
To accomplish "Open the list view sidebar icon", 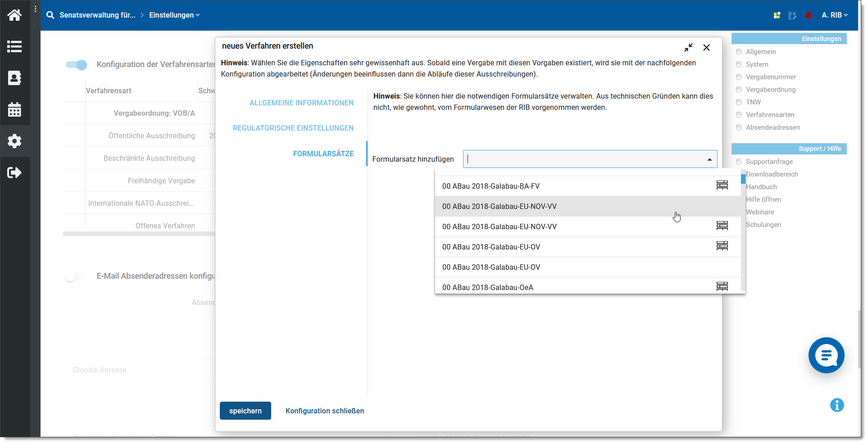I will (14, 46).
